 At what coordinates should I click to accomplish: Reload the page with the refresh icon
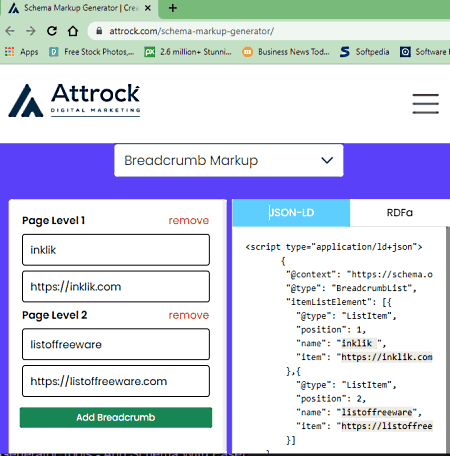52,31
